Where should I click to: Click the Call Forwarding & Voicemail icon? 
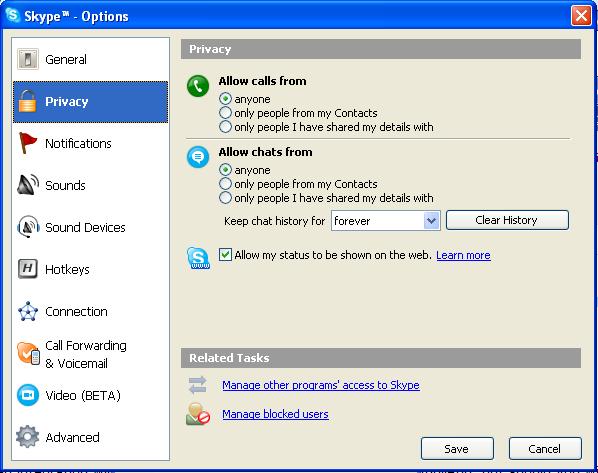(x=28, y=354)
